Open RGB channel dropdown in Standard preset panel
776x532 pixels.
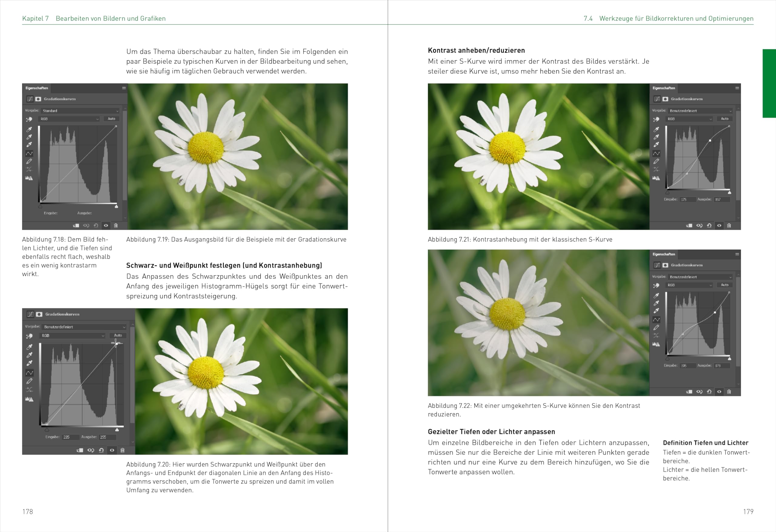pyautogui.click(x=69, y=119)
